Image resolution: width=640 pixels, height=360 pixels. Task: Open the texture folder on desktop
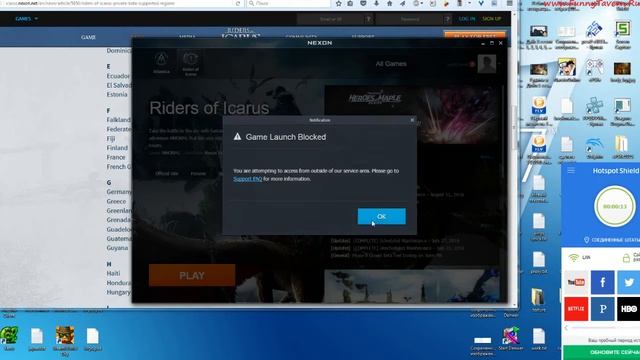pyautogui.click(x=538, y=300)
